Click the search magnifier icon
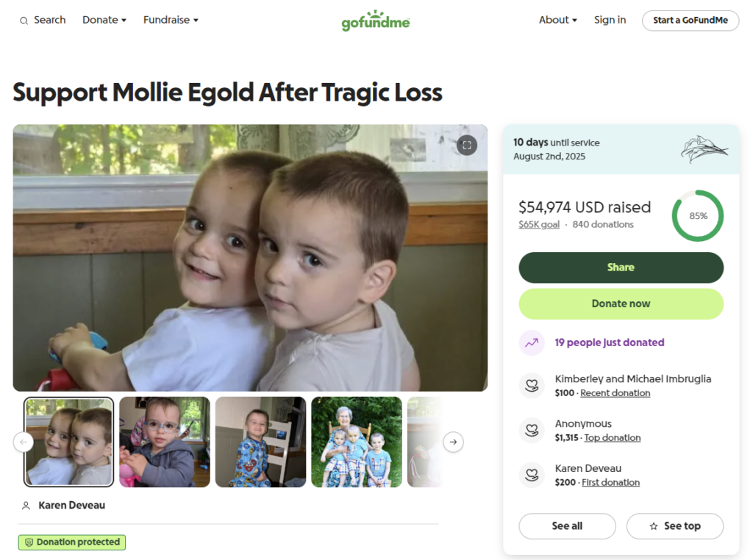Viewport: 753px width, 560px height. [x=24, y=21]
